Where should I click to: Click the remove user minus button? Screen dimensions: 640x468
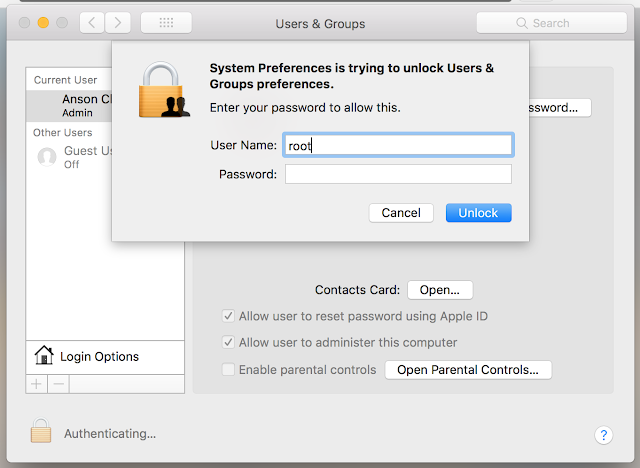(58, 383)
